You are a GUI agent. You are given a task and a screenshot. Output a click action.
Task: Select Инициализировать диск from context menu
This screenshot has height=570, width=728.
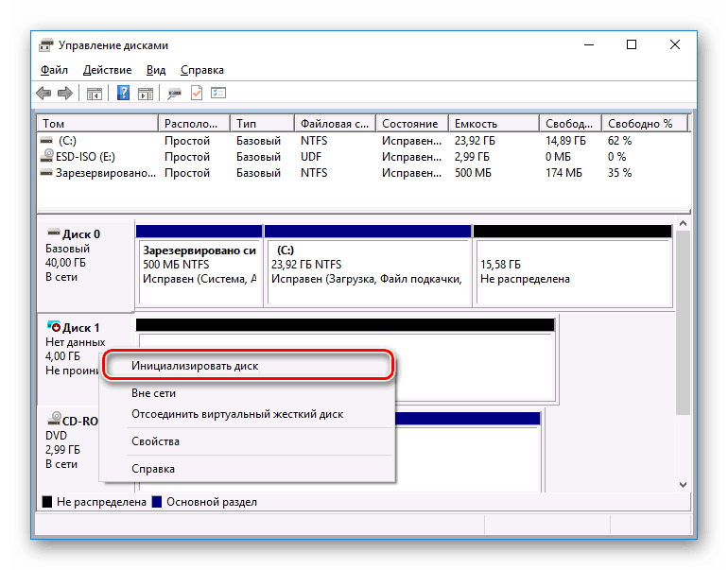(x=248, y=366)
